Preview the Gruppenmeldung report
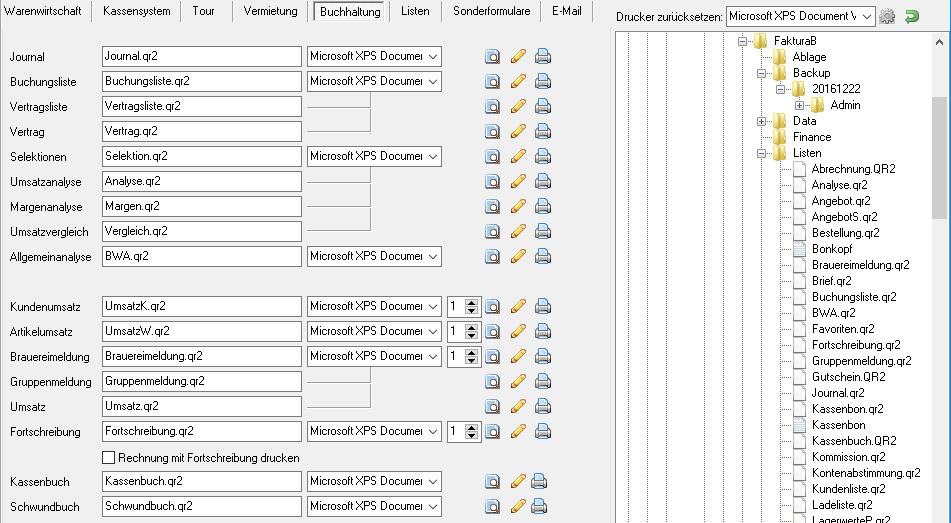 point(492,381)
